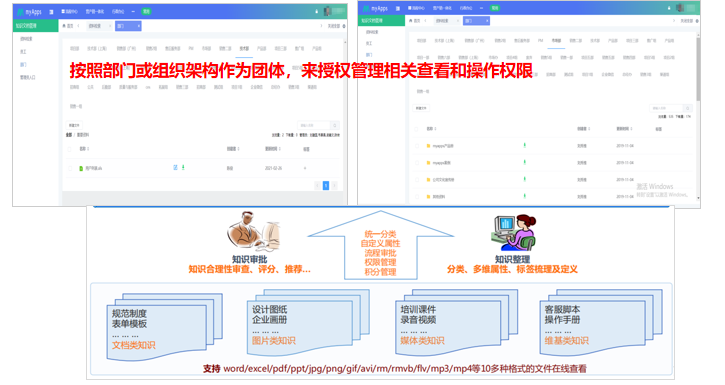Click the green download icon in the 2021-02-26 row
725x385 pixels.
pos(183,167)
